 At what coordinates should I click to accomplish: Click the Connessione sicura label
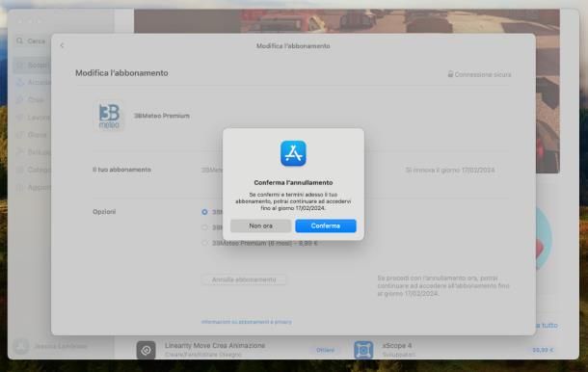pyautogui.click(x=483, y=74)
